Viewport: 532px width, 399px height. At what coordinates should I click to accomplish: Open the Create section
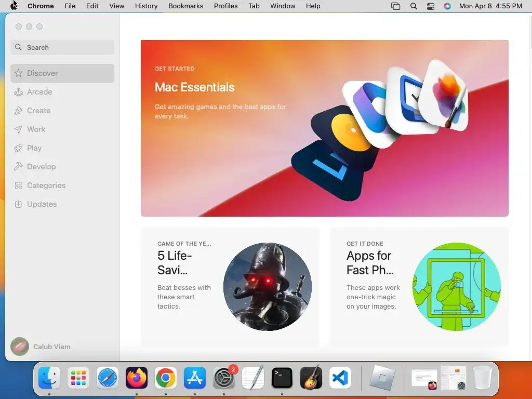(62, 111)
